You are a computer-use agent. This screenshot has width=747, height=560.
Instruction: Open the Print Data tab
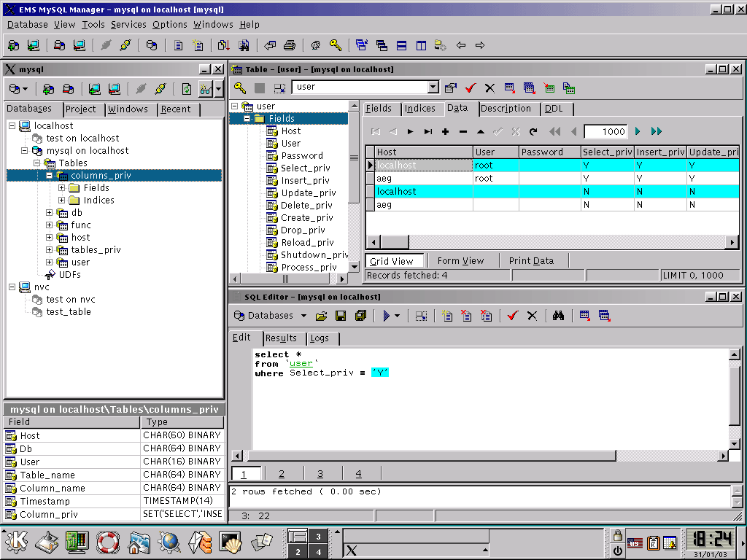pos(531,261)
